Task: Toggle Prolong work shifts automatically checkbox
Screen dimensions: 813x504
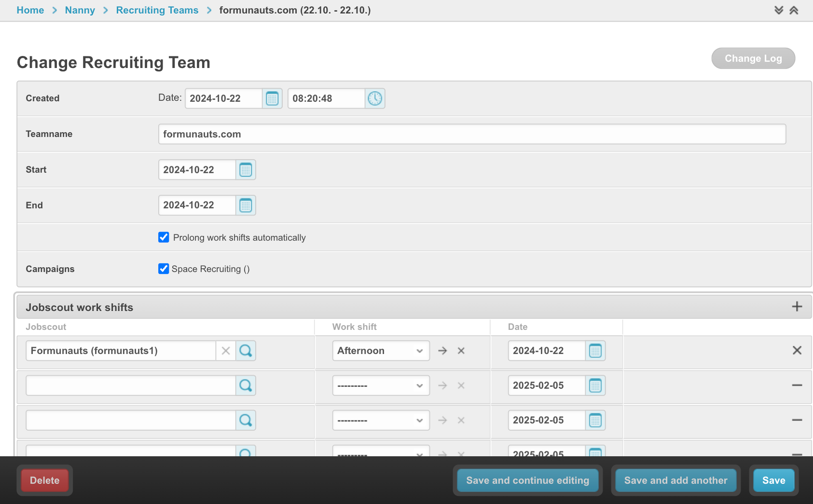Action: [164, 237]
